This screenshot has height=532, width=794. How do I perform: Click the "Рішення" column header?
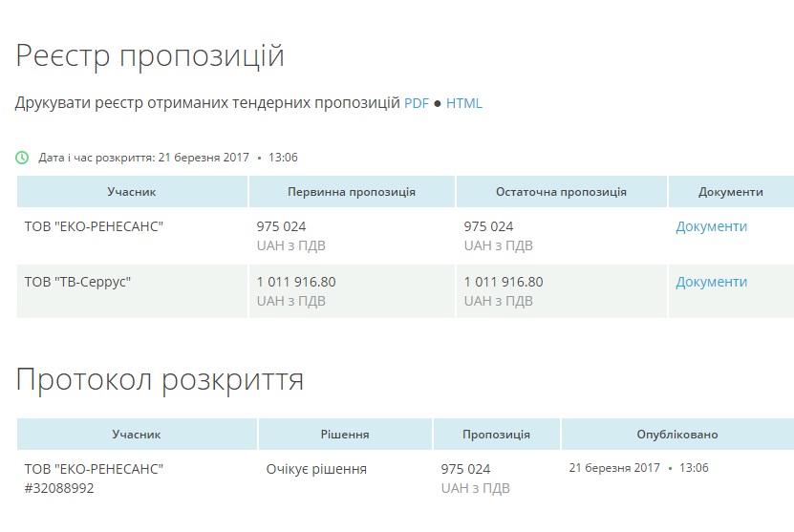(345, 435)
